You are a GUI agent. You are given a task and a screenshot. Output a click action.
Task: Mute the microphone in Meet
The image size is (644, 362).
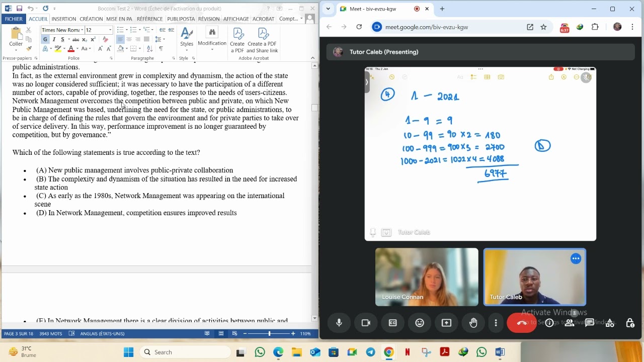coord(339,323)
